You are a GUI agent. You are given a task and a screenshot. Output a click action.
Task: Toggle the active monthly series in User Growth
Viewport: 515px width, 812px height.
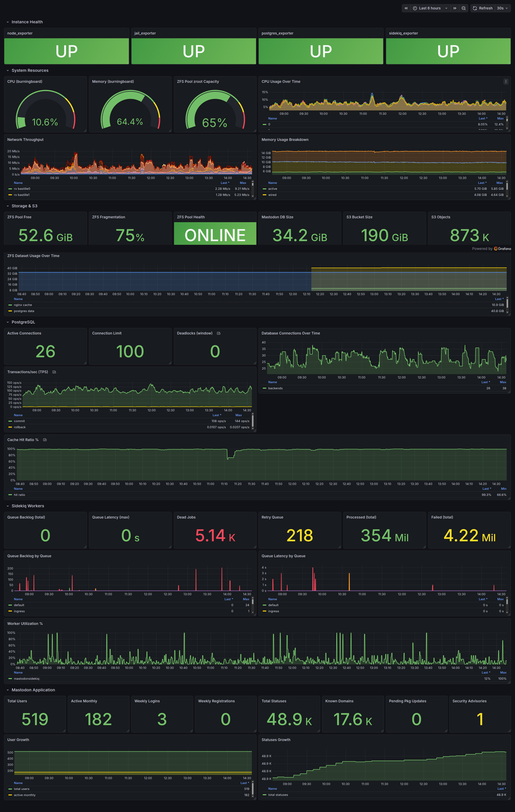click(25, 795)
